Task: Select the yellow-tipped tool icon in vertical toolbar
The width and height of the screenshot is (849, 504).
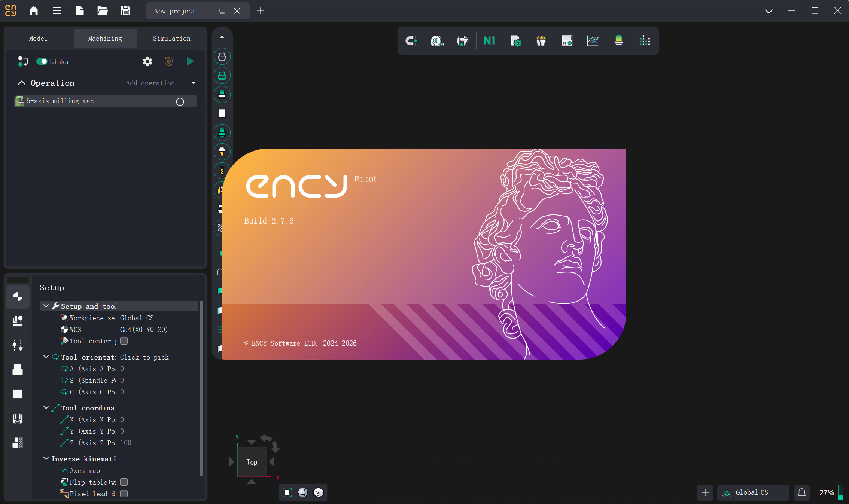Action: coord(222,152)
